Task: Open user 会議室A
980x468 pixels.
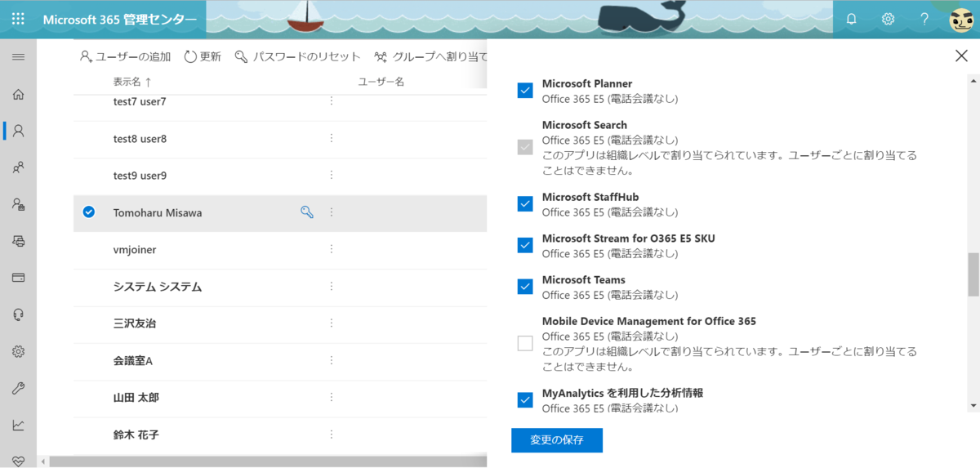Action: pos(133,360)
